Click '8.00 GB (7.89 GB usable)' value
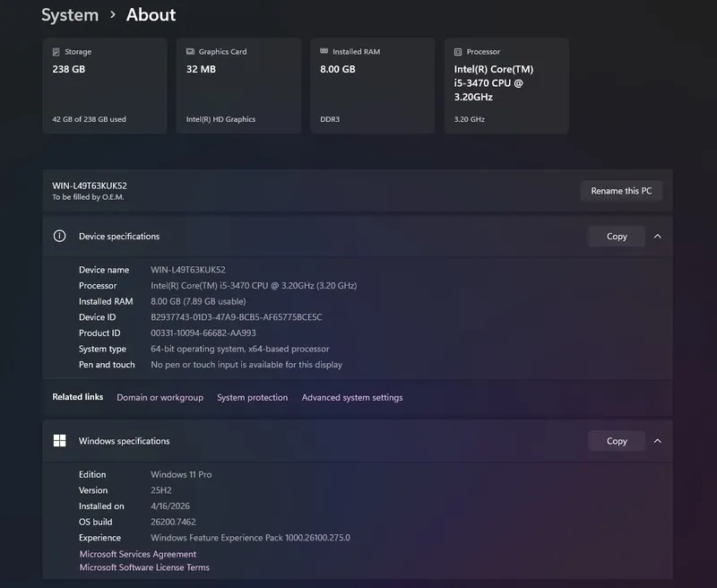Image resolution: width=717 pixels, height=588 pixels. pyautogui.click(x=198, y=301)
